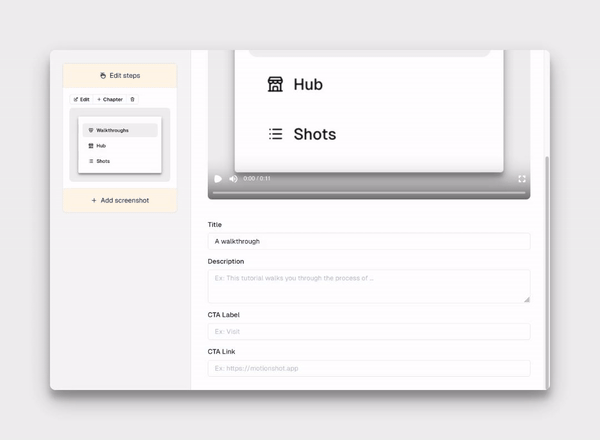Click the vertical scrollbar on the right

(x=546, y=270)
